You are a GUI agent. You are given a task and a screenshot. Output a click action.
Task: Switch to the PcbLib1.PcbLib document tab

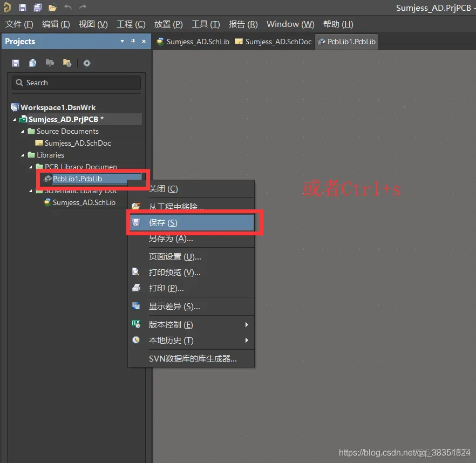tap(346, 42)
